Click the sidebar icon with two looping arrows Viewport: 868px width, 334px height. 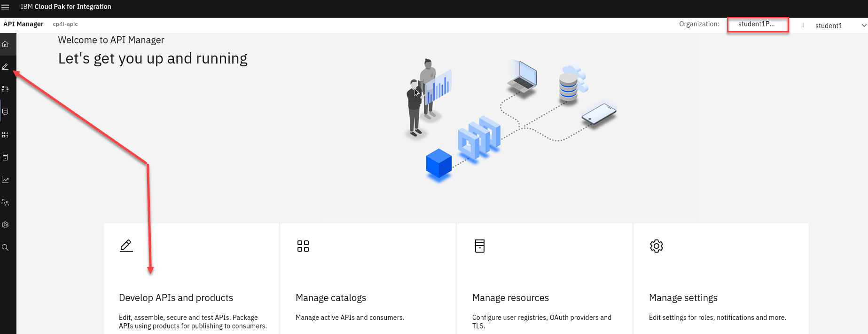(x=6, y=89)
